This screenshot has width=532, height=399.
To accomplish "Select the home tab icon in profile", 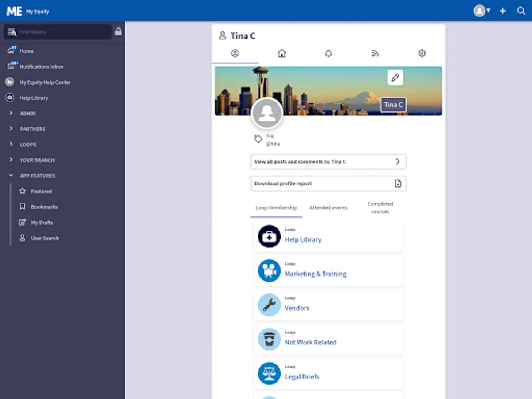I will (x=282, y=53).
